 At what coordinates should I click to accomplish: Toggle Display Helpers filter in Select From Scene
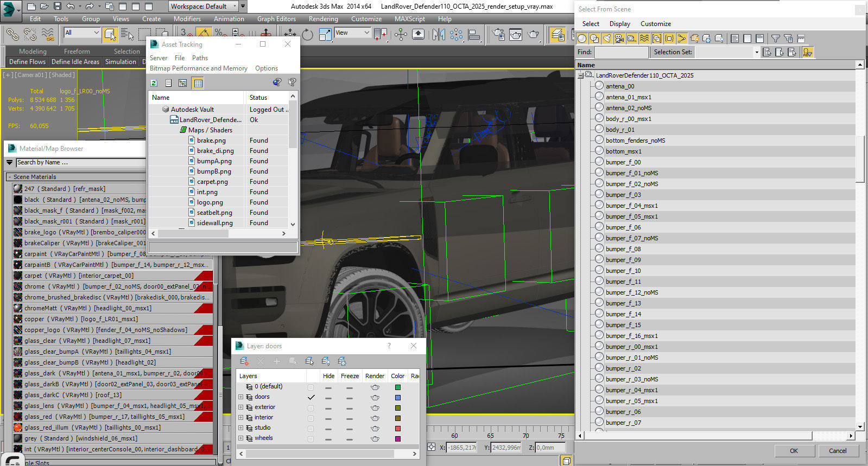(632, 39)
